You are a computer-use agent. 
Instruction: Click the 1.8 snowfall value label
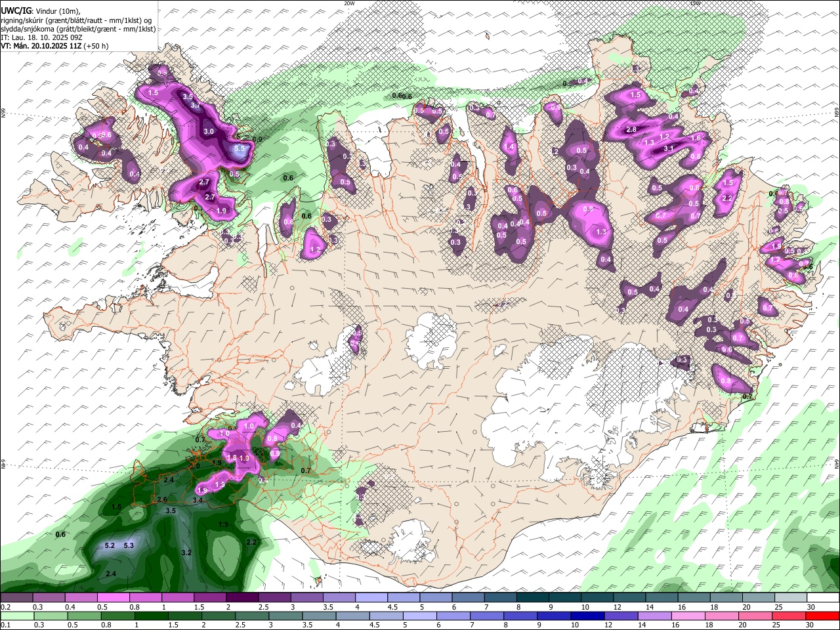(231, 457)
